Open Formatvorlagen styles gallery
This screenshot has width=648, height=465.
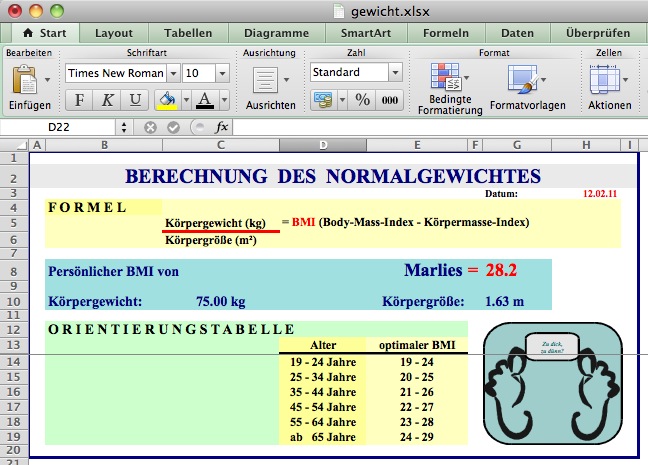tap(521, 79)
